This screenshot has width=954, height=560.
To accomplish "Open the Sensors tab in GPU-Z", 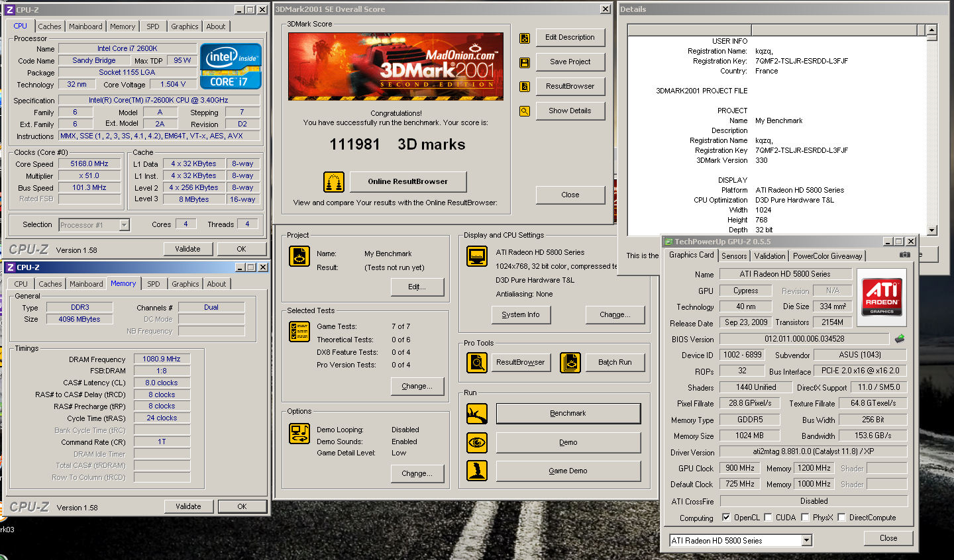I will [x=734, y=256].
